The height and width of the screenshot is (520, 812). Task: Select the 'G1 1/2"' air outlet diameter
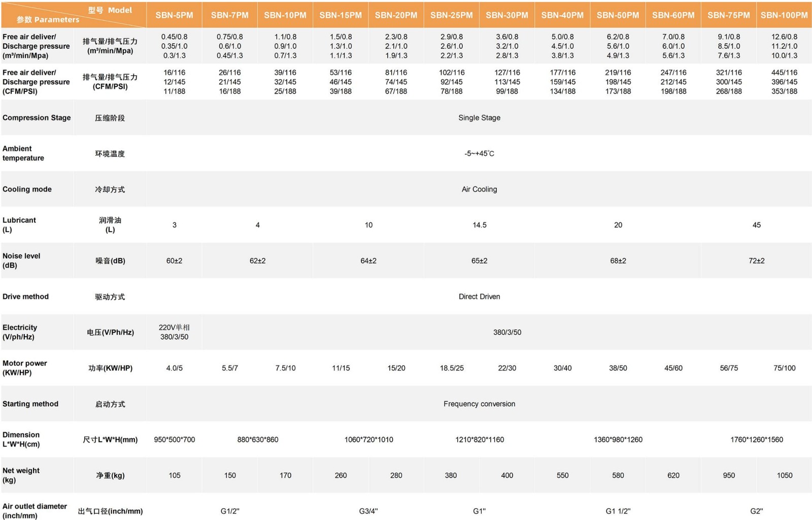click(618, 511)
